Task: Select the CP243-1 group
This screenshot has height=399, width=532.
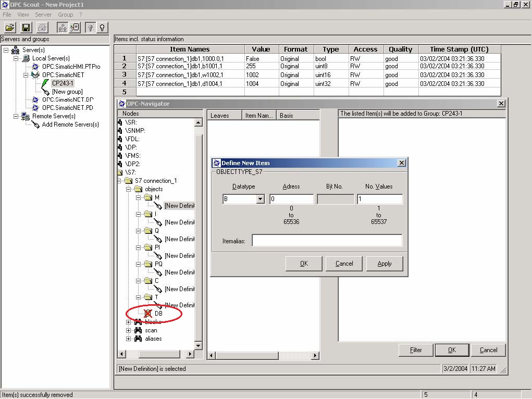Action: [63, 83]
